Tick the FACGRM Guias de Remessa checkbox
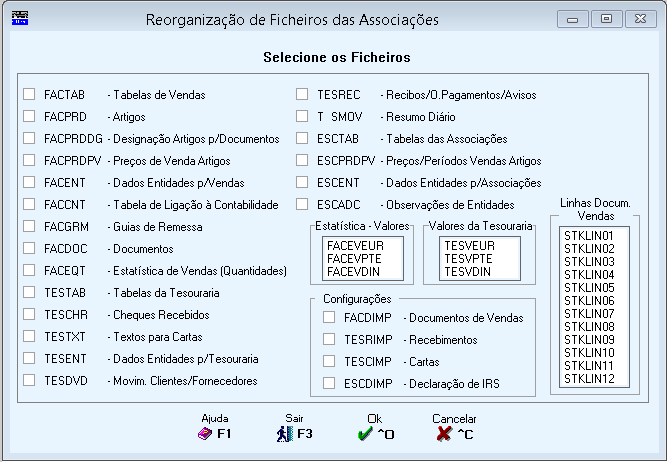 tap(29, 226)
